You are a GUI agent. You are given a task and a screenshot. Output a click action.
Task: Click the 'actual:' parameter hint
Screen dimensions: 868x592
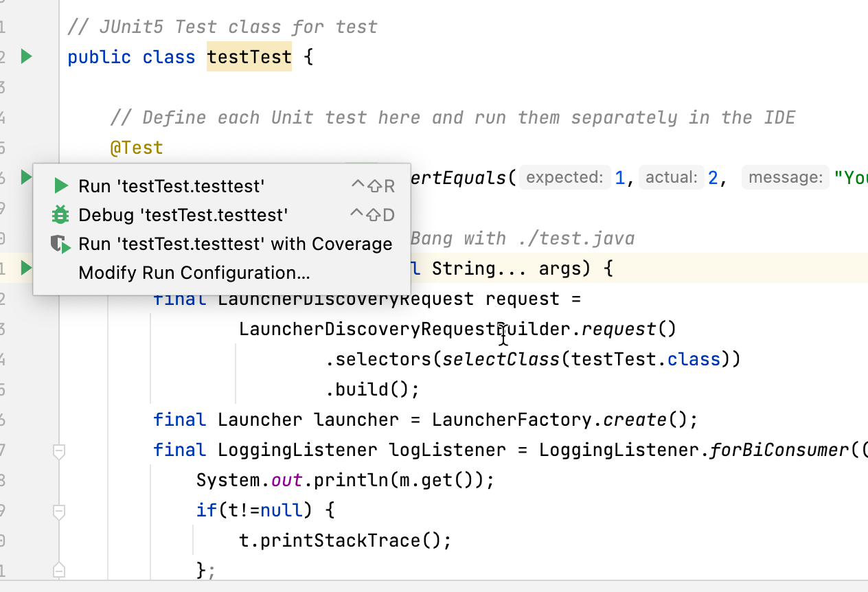point(671,178)
